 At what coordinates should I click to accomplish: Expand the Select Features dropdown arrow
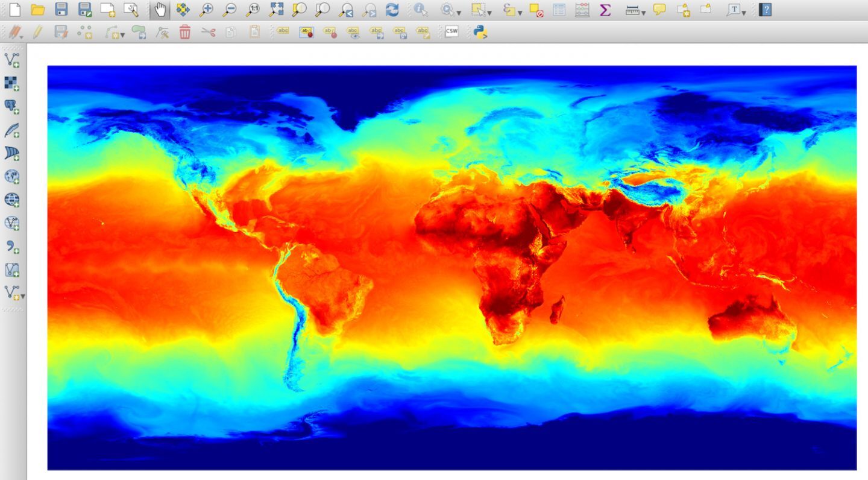click(x=489, y=12)
